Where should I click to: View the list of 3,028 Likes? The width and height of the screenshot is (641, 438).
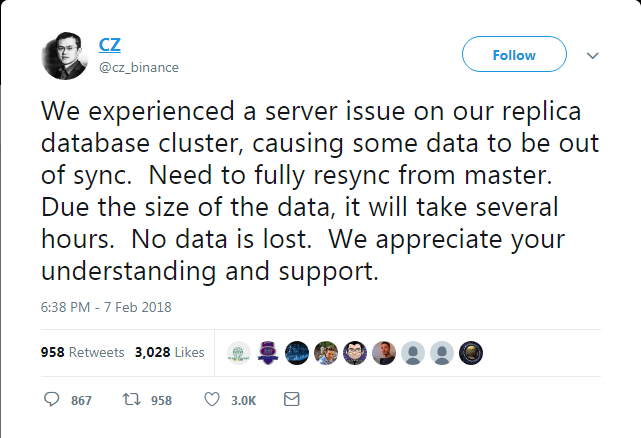[x=169, y=352]
